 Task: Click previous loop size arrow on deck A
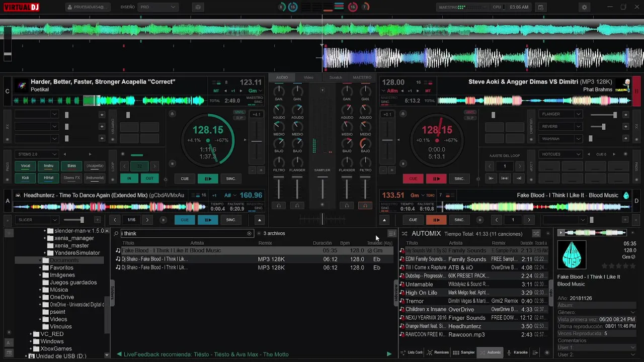pyautogui.click(x=115, y=220)
